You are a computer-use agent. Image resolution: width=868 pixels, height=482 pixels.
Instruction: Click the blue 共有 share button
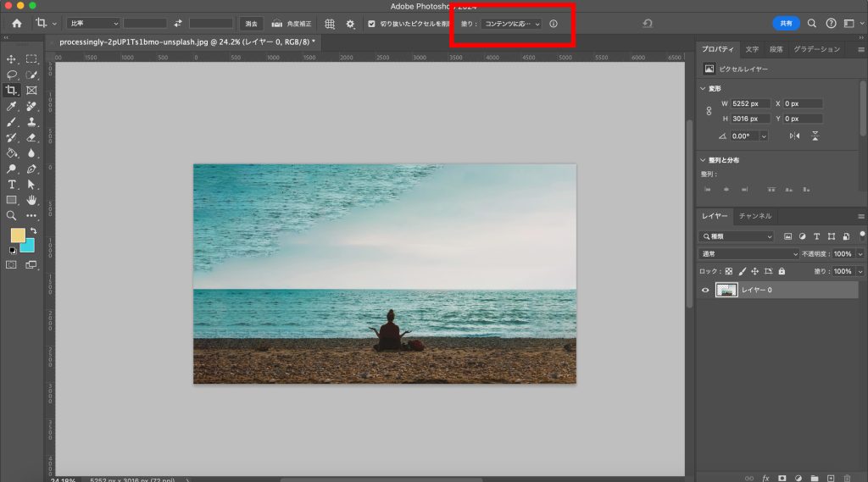click(786, 24)
